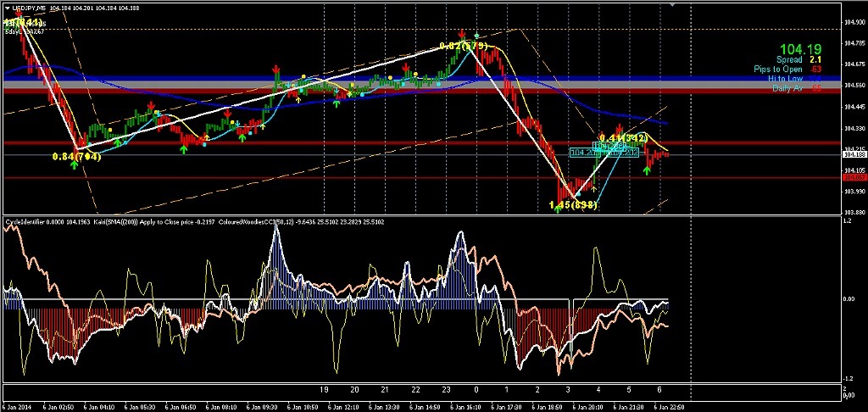Click the CycleIdentifier indicator label
The image size is (868, 412).
pos(25,221)
